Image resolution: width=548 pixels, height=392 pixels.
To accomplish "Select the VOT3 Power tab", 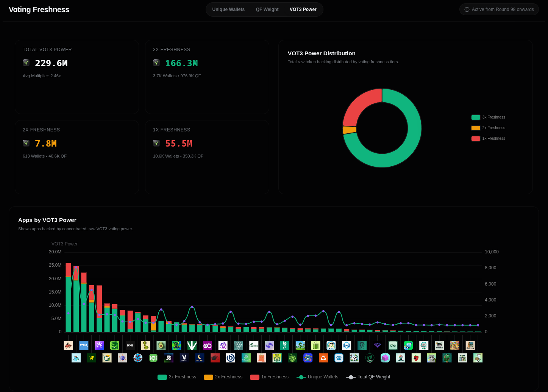I will [303, 9].
